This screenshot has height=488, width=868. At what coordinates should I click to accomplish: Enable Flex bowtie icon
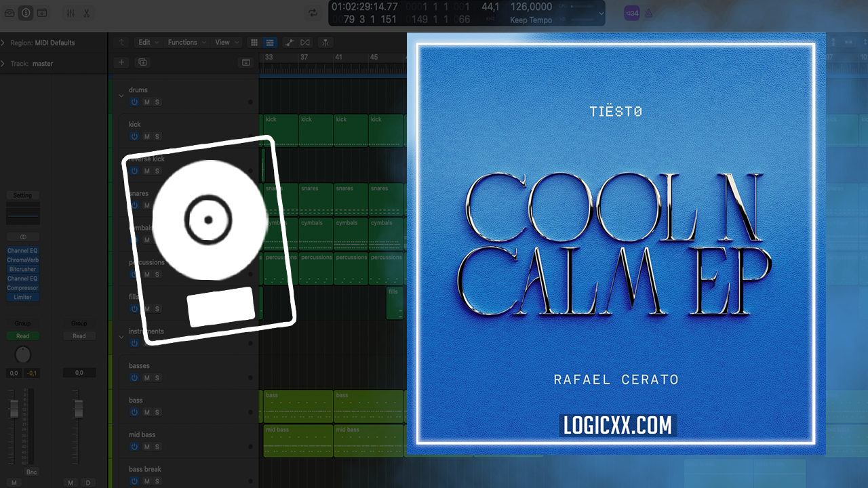tap(305, 42)
